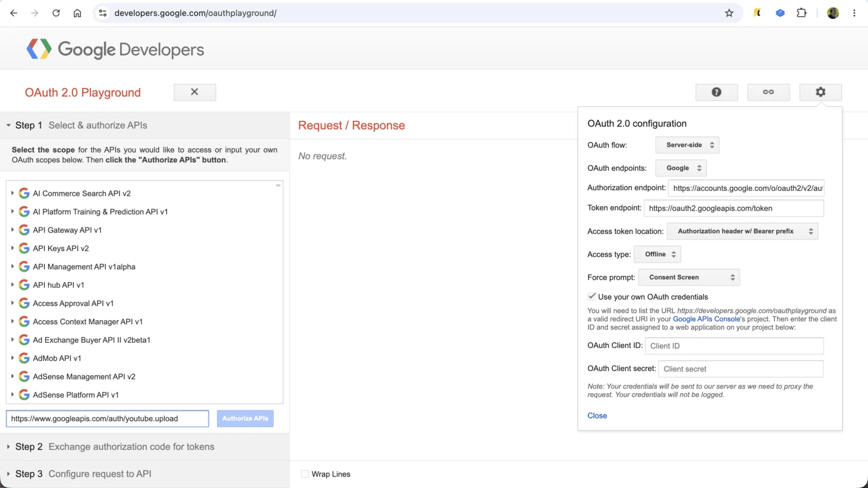The width and height of the screenshot is (868, 488).
Task: Navigate forward with the forward arrow
Action: tap(35, 13)
